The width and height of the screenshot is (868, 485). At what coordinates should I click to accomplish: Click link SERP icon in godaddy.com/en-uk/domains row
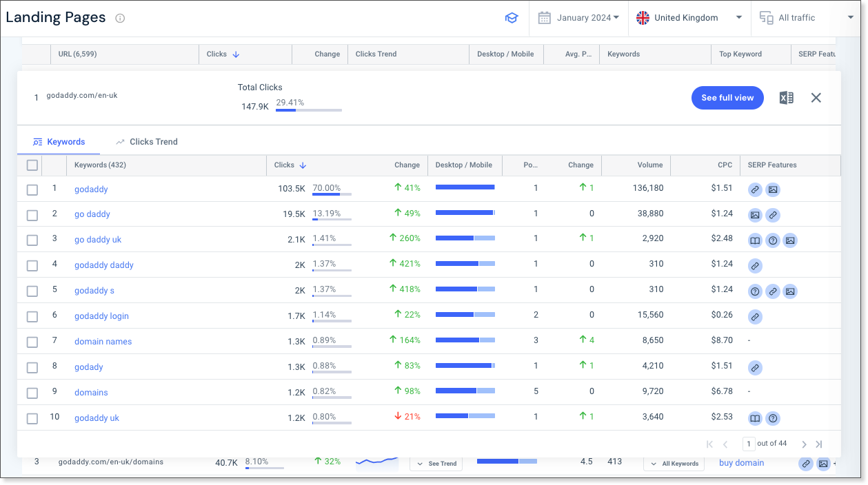pos(806,464)
